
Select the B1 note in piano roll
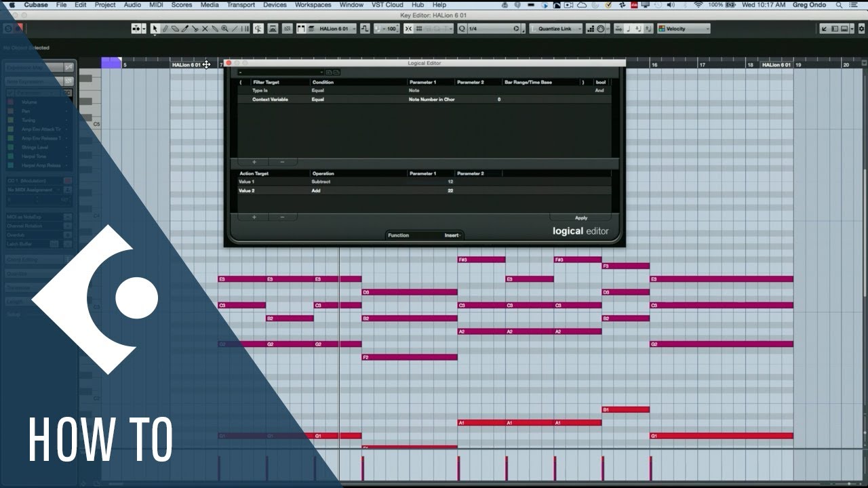tap(626, 409)
